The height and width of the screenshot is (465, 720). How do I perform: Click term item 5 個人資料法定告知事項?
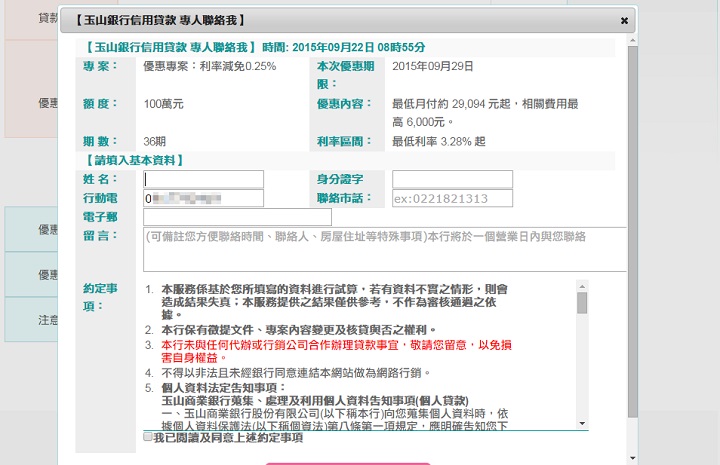(224, 388)
